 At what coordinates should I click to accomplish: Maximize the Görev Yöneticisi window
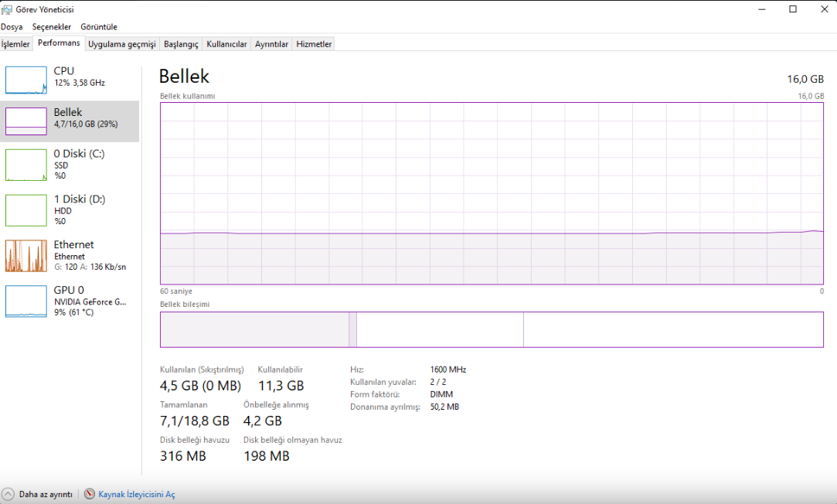tap(793, 9)
